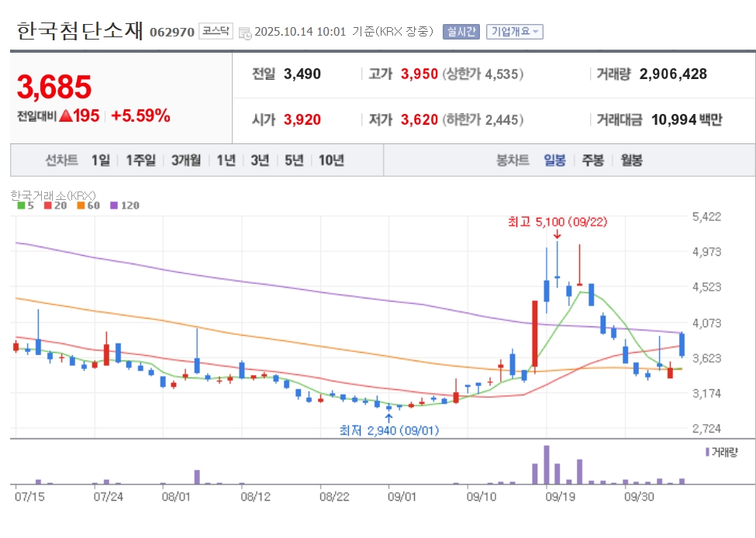Click the large red candlestick before 09/19
The width and height of the screenshot is (756, 538).
pyautogui.click(x=535, y=333)
